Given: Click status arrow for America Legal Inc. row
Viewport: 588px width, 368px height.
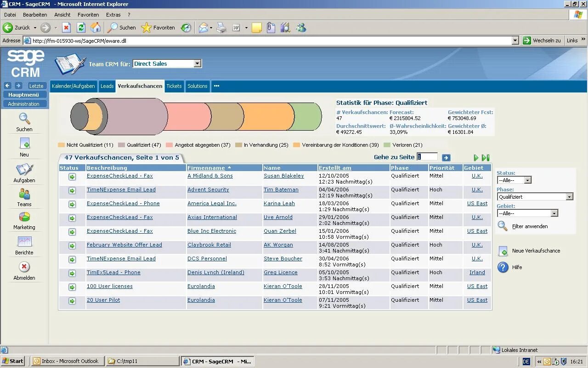Looking at the screenshot, I should tap(72, 204).
